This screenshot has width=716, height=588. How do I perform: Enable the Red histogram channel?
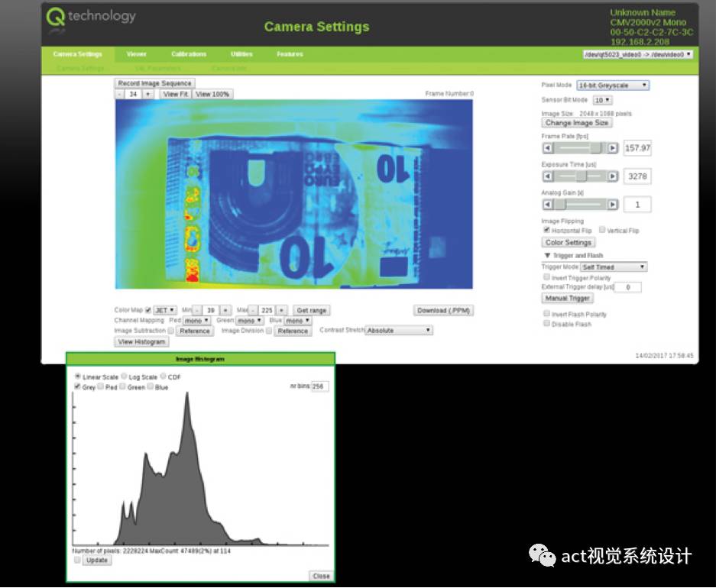tap(100, 386)
